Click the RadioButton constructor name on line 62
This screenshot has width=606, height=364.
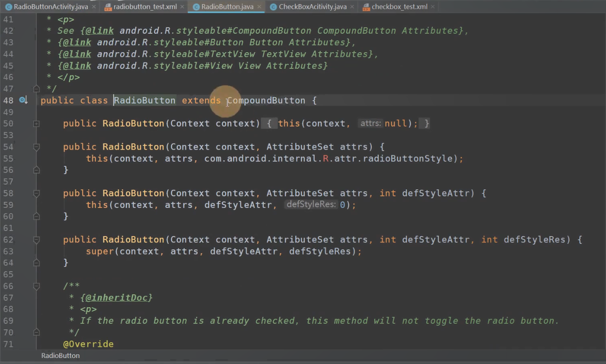pos(133,240)
